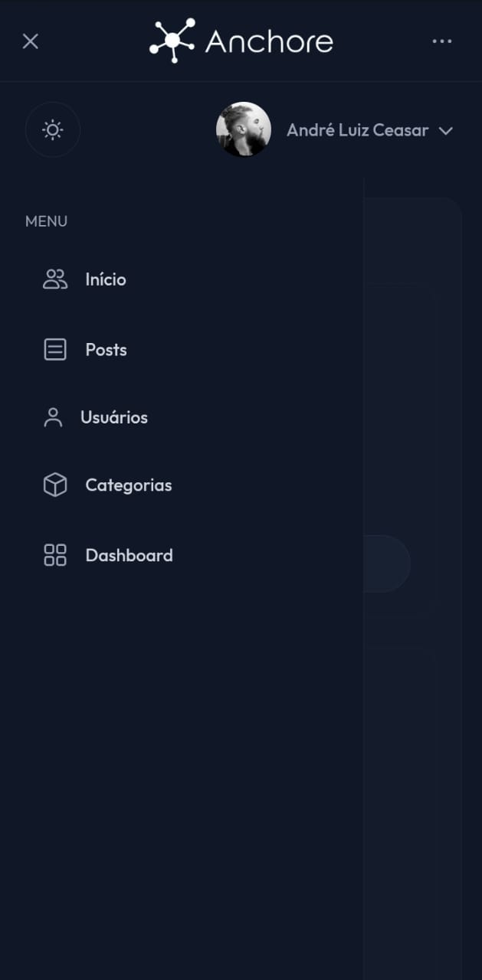This screenshot has height=980, width=482.
Task: Click the cube icon beside Categorias
Action: coord(55,485)
